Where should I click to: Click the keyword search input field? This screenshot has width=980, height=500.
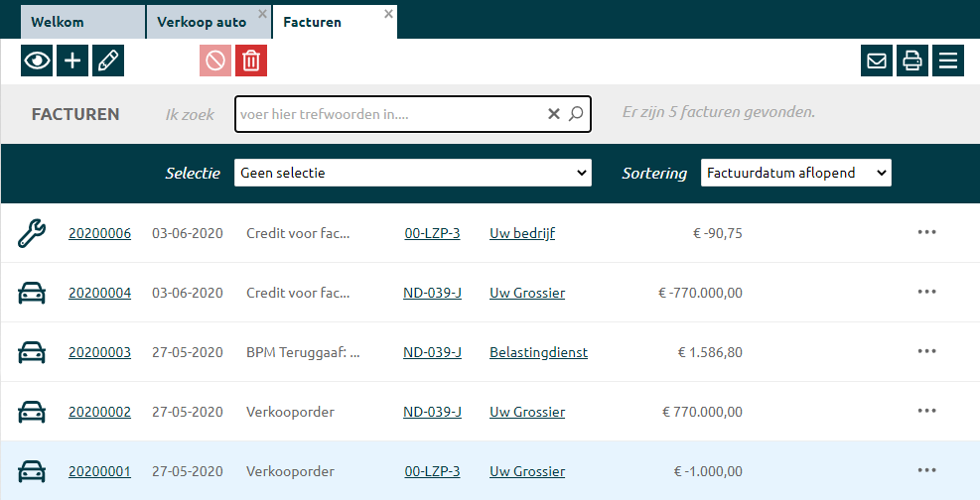(x=389, y=114)
